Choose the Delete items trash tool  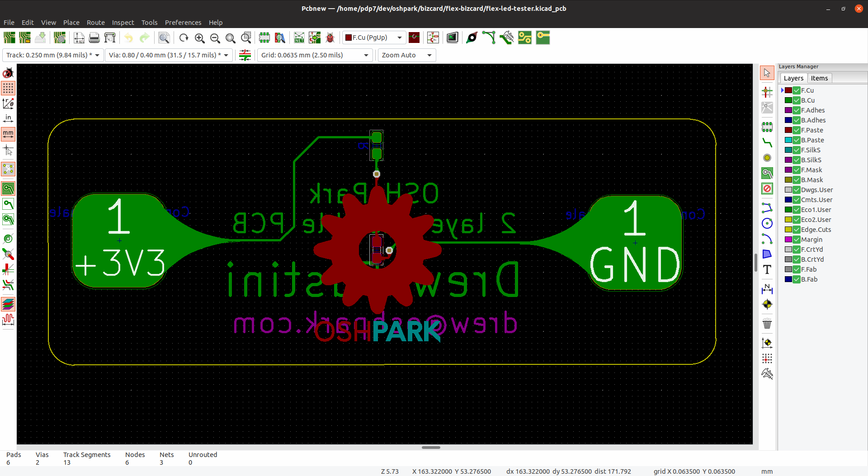[767, 324]
